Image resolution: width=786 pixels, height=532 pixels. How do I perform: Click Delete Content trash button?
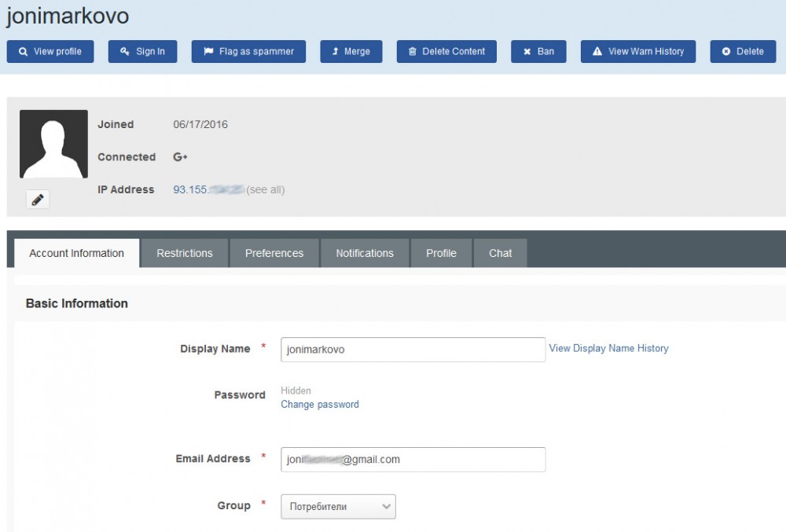coord(446,52)
